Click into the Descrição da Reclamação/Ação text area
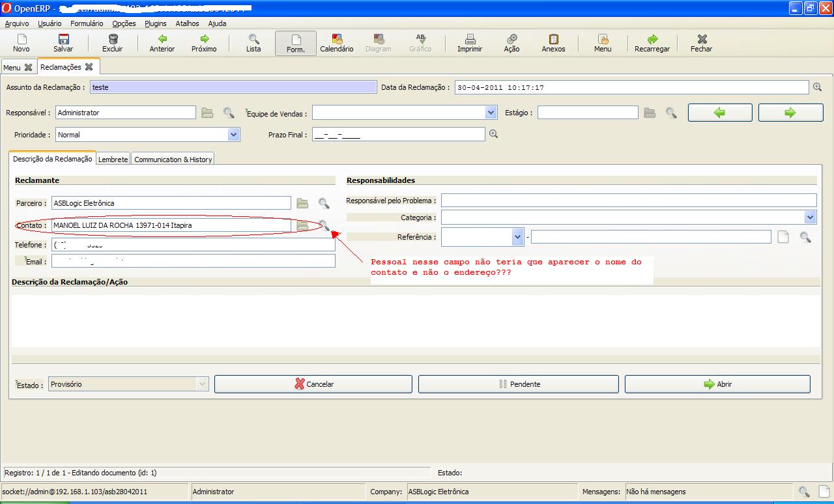The height and width of the screenshot is (504, 834). click(416, 320)
